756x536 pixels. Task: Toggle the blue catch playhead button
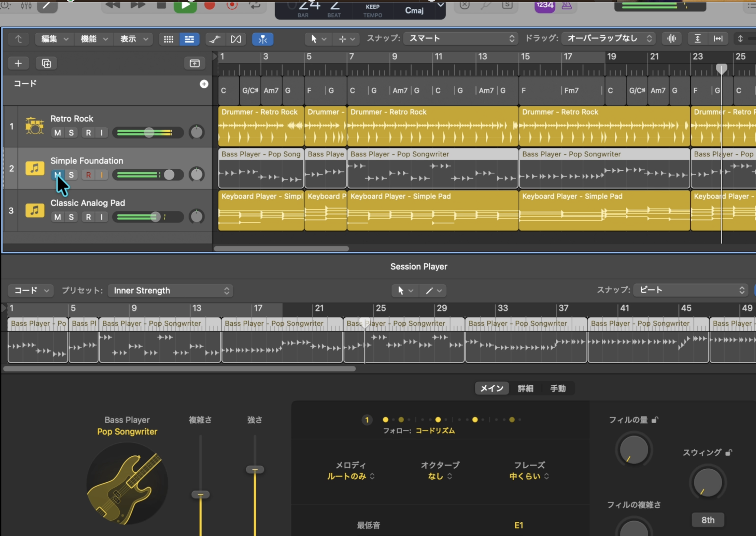pyautogui.click(x=262, y=39)
